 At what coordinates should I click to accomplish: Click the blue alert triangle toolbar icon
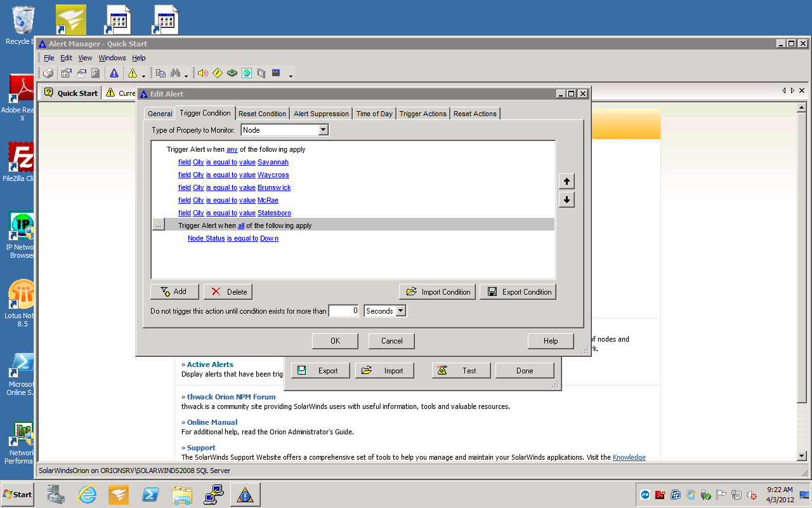click(114, 73)
